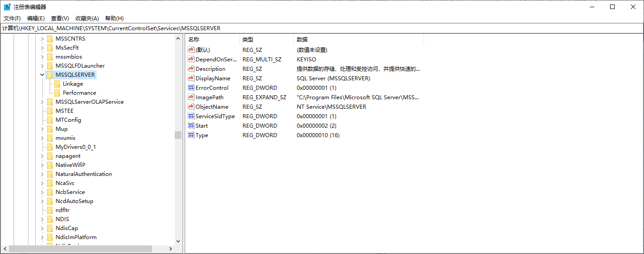Screen dimensions: 644x254
Task: Click the ImagePath string value icon
Action: pyautogui.click(x=191, y=97)
